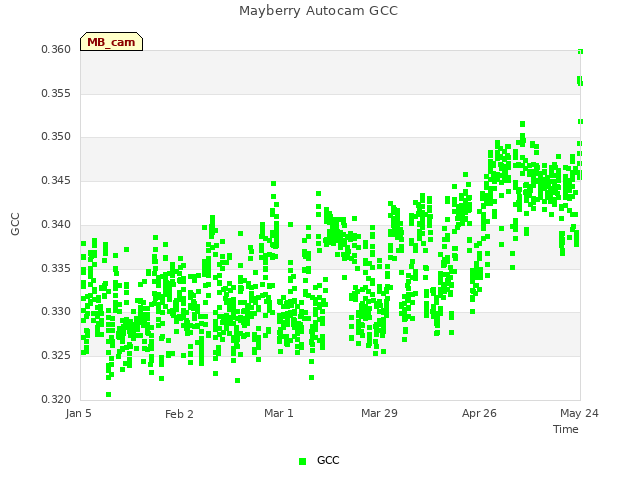Click the vertical GCC axis title
The height and width of the screenshot is (480, 640).
coord(15,224)
